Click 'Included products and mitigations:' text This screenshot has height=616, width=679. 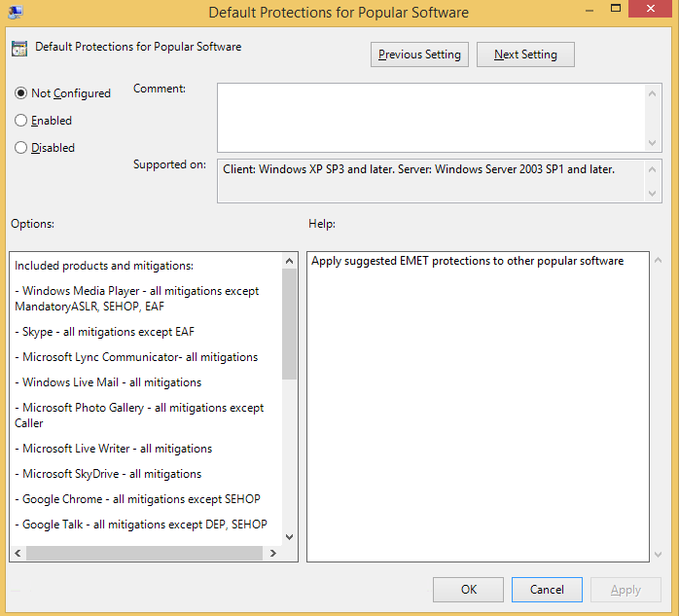click(x=104, y=266)
